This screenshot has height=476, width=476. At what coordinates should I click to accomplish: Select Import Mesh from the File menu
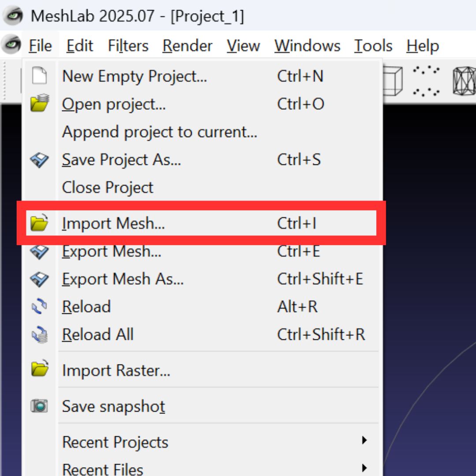pos(113,223)
